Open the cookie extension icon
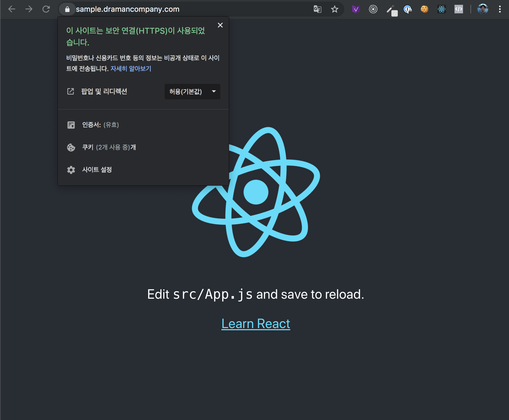The height and width of the screenshot is (420, 509). 424,9
